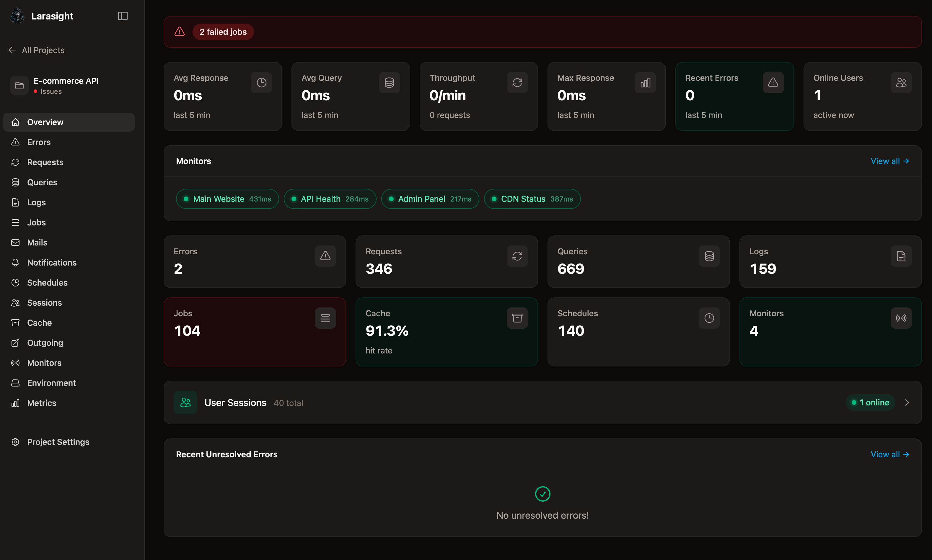Select the Monitors broadcast icon in sidebar
Screen dimensions: 932x560
(x=15, y=363)
